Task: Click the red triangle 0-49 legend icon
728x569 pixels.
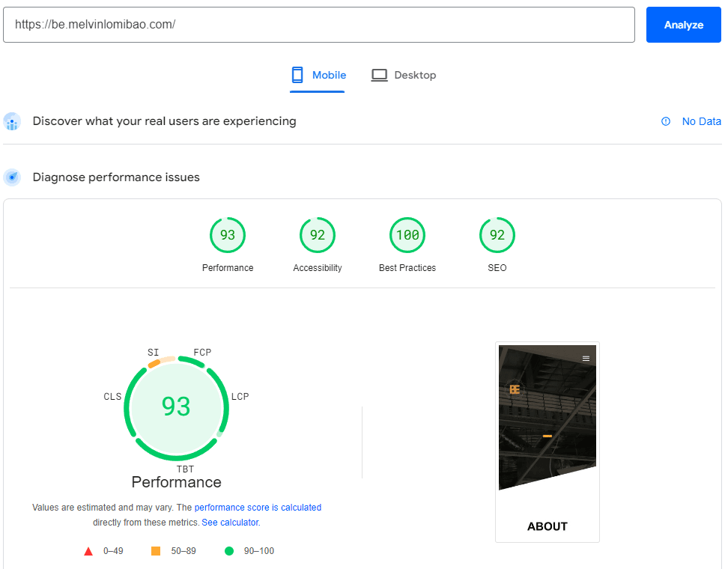Action: tap(88, 550)
